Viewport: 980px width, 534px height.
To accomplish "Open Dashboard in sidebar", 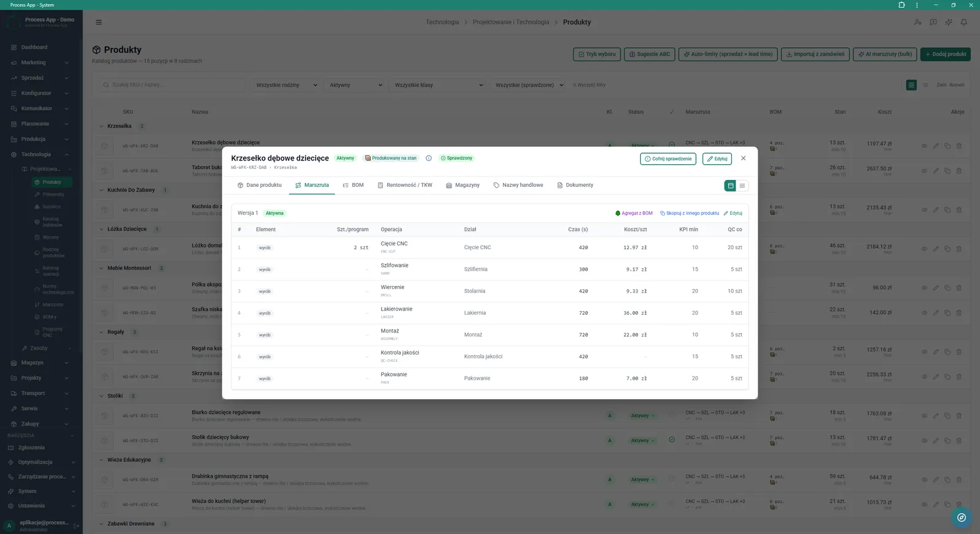I will click(x=40, y=47).
